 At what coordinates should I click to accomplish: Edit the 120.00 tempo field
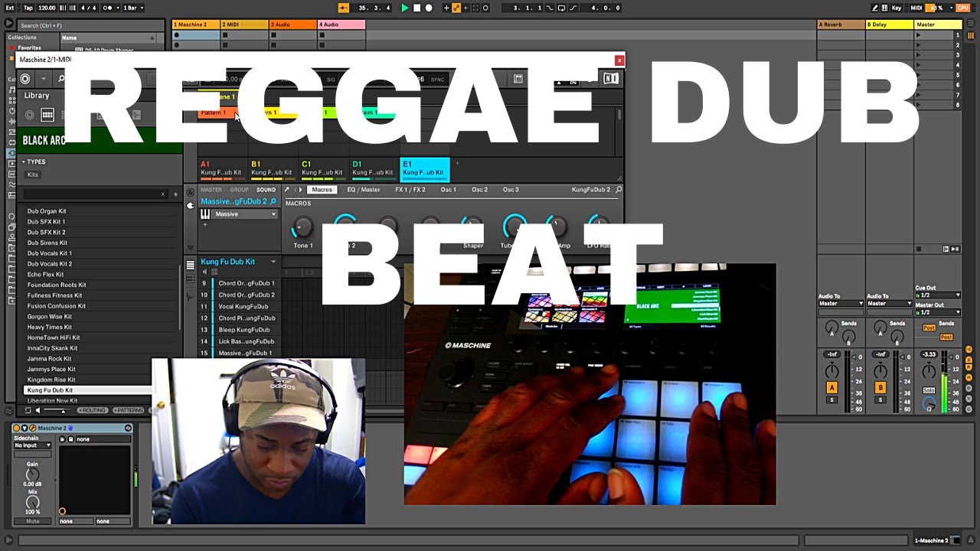(x=47, y=8)
